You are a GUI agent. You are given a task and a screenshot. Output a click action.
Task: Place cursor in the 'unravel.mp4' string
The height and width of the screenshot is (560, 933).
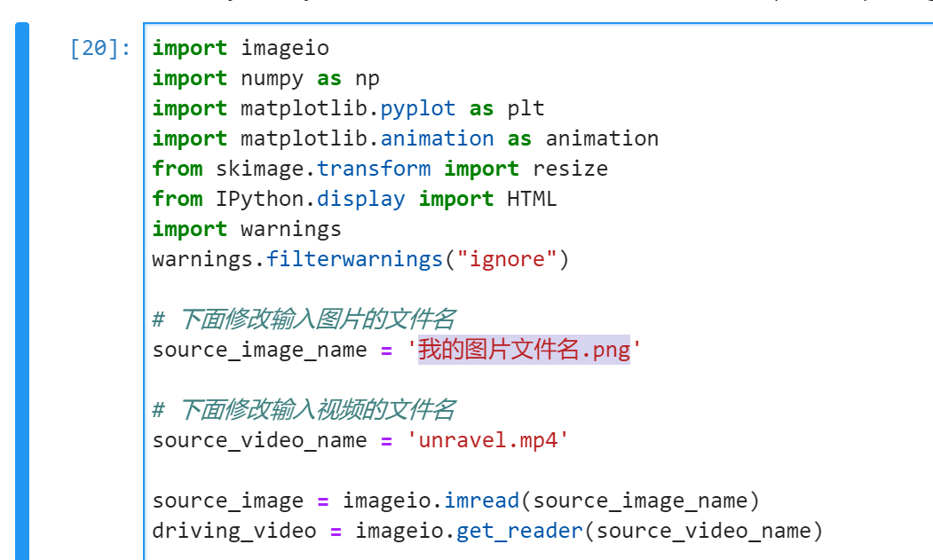click(487, 440)
